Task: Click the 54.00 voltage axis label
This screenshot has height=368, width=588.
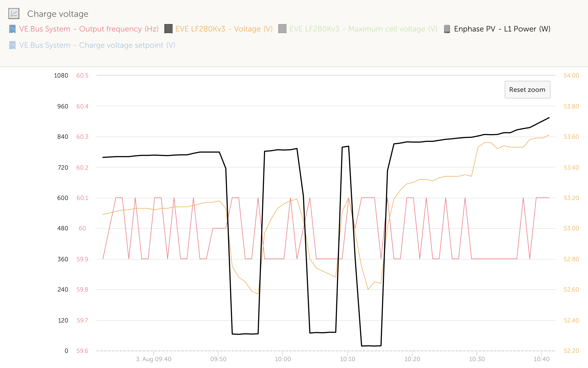Action: 571,76
